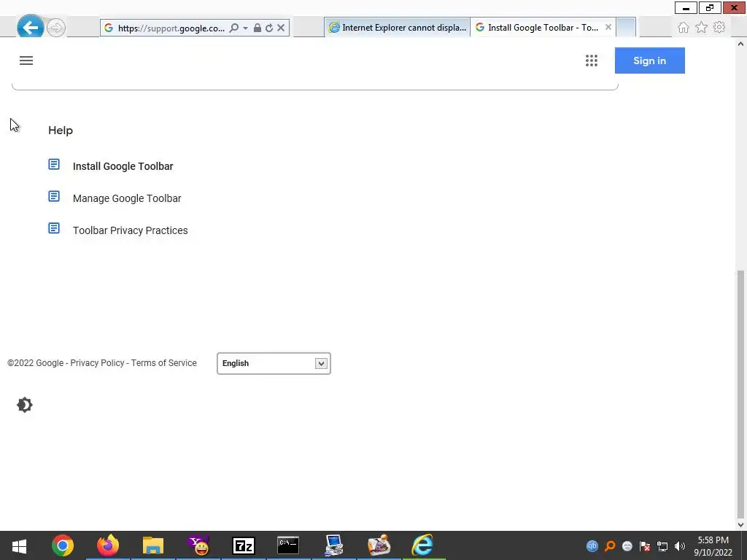Open the Terms of Service footer link
Viewport: 747px width, 560px height.
click(164, 363)
